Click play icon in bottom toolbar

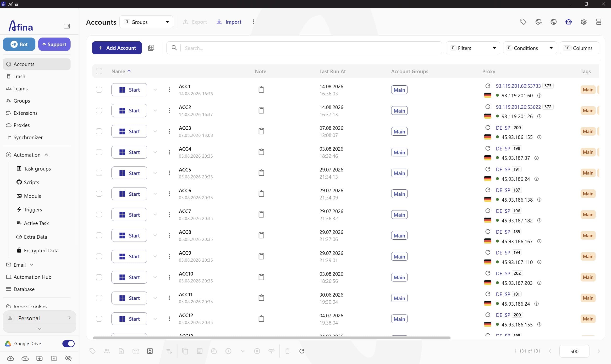click(228, 351)
